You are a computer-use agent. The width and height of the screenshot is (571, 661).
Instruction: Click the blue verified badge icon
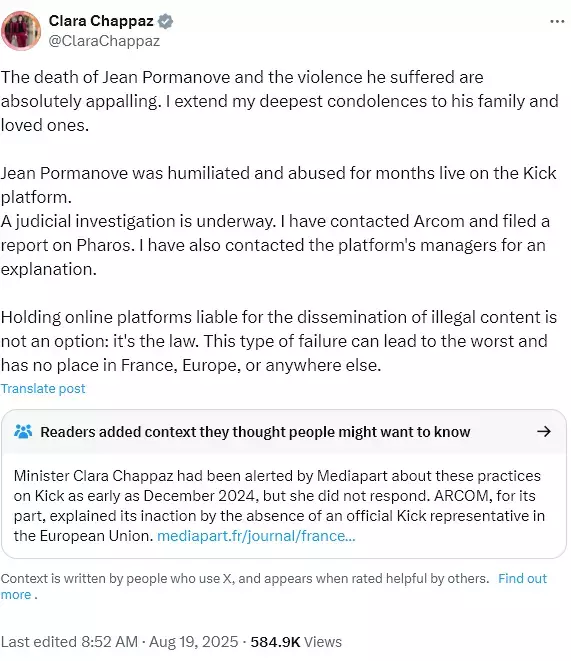point(165,21)
